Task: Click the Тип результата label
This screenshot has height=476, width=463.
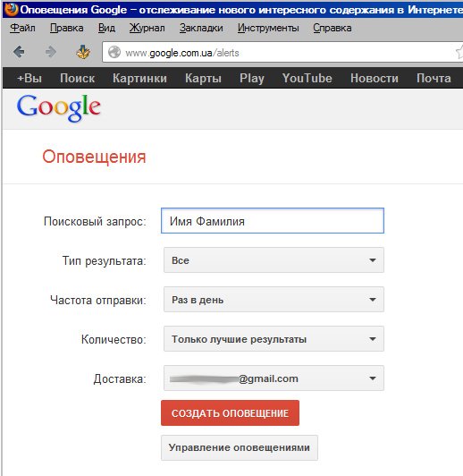Action: [x=105, y=260]
